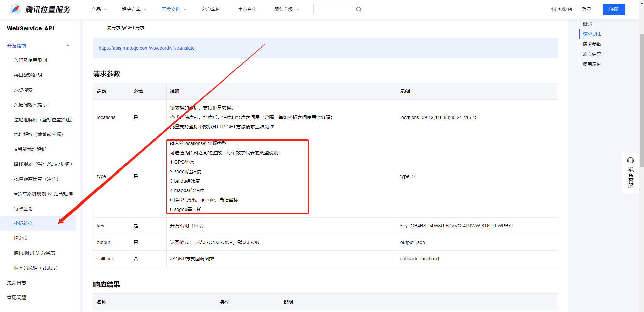Open 地点搜索 sidebar item

[x=23, y=90]
